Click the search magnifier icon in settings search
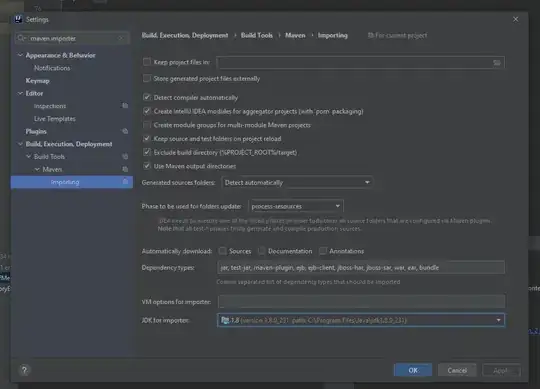 pyautogui.click(x=21, y=38)
